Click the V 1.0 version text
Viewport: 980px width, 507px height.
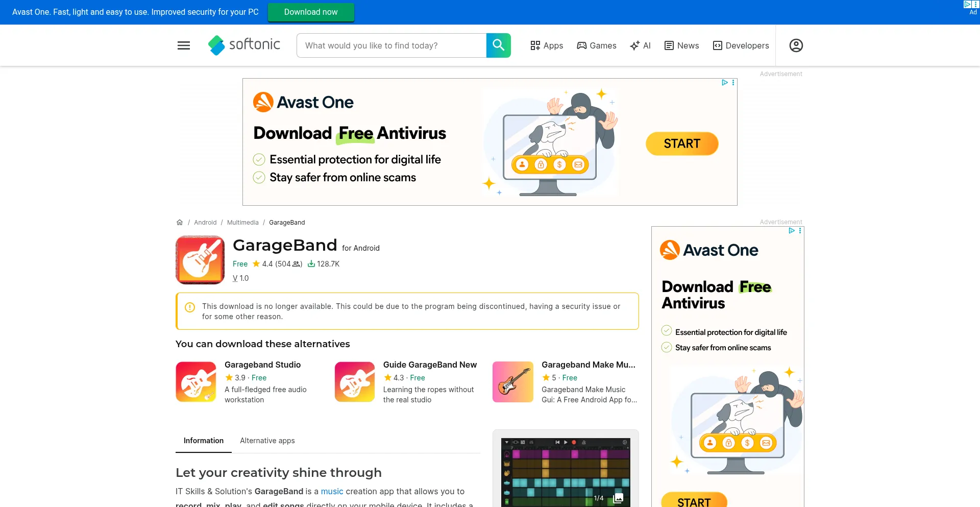click(x=240, y=278)
